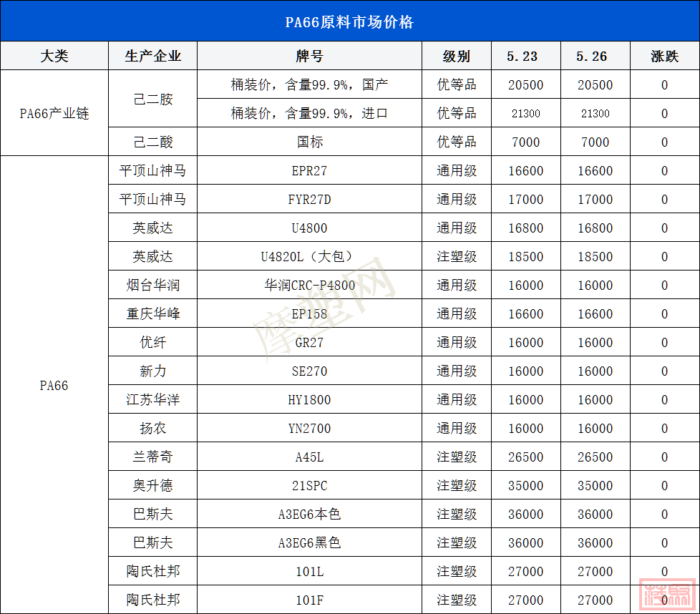Click the 21SPC grade cell
Viewport: 700px width, 614px height.
[x=309, y=485]
